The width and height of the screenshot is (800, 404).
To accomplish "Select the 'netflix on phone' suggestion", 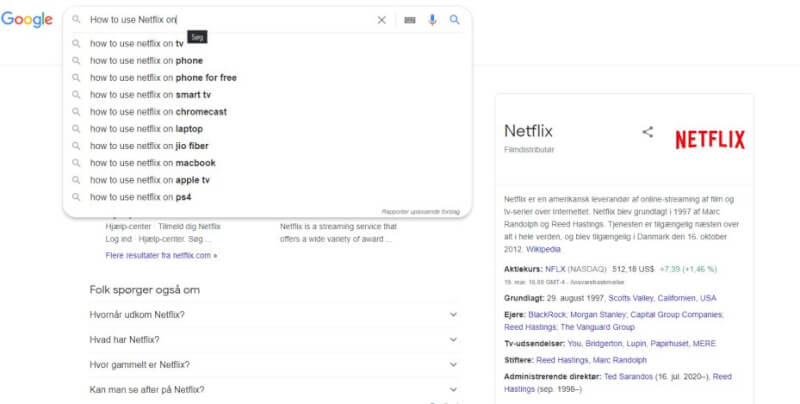I will click(x=146, y=61).
